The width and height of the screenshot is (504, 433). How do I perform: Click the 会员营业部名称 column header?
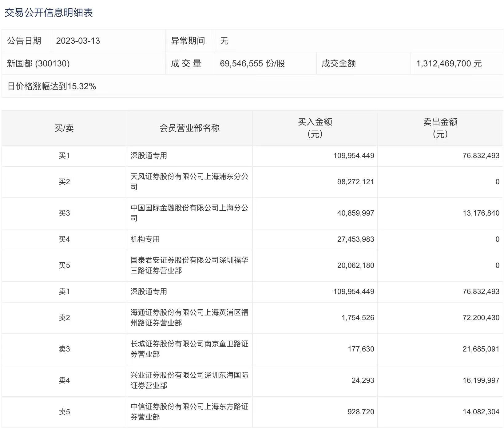coord(189,128)
